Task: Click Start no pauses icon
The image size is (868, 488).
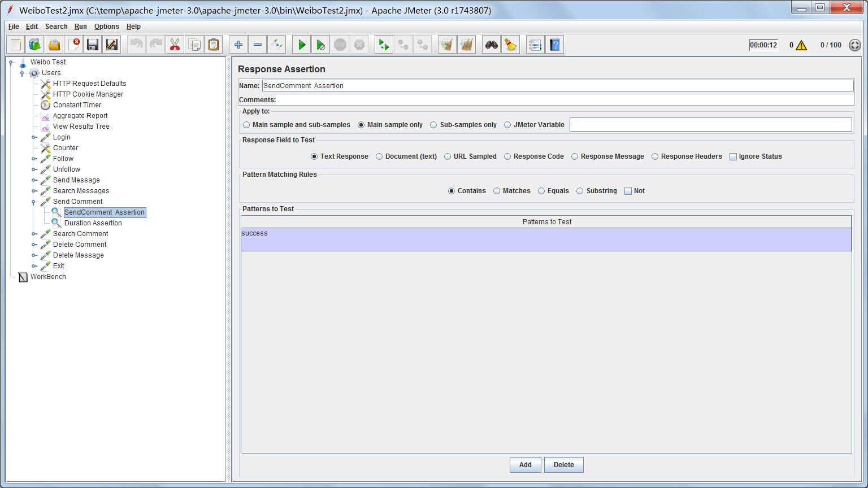Action: click(321, 45)
